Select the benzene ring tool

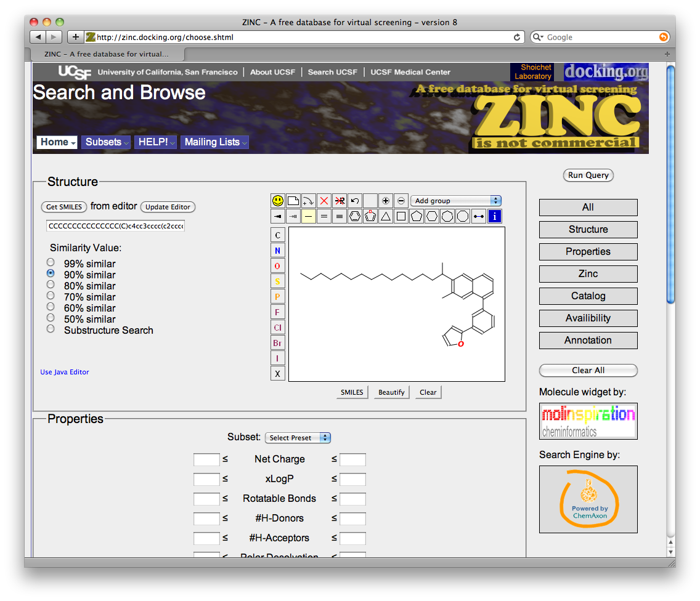pos(355,216)
